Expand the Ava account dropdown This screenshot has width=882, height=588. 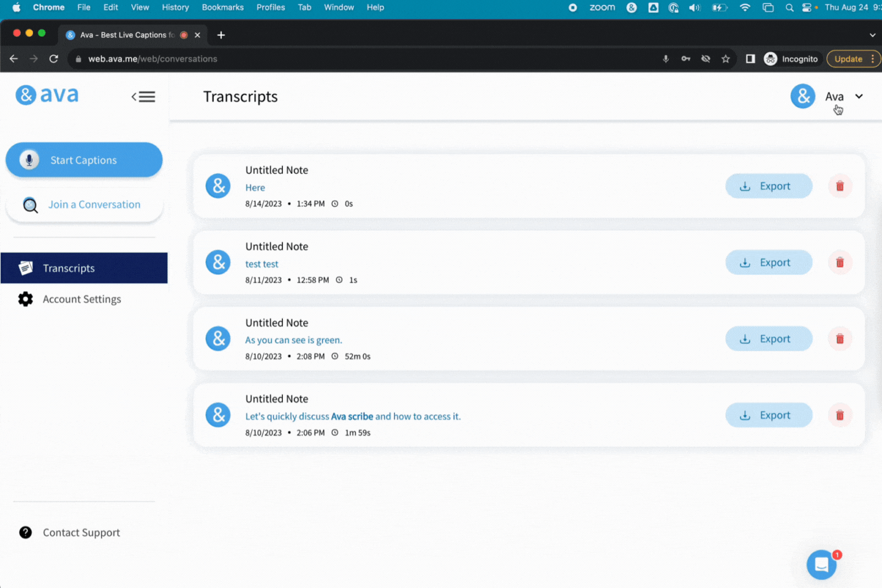coord(859,96)
